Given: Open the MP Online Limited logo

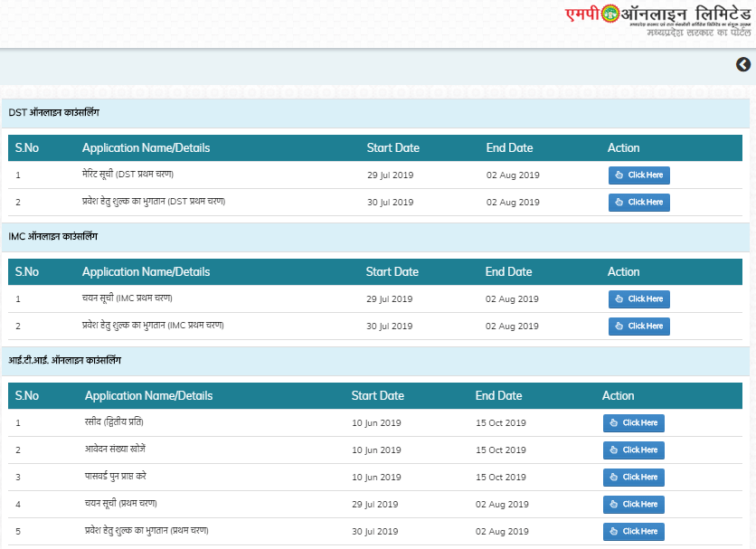Looking at the screenshot, I should pyautogui.click(x=657, y=20).
